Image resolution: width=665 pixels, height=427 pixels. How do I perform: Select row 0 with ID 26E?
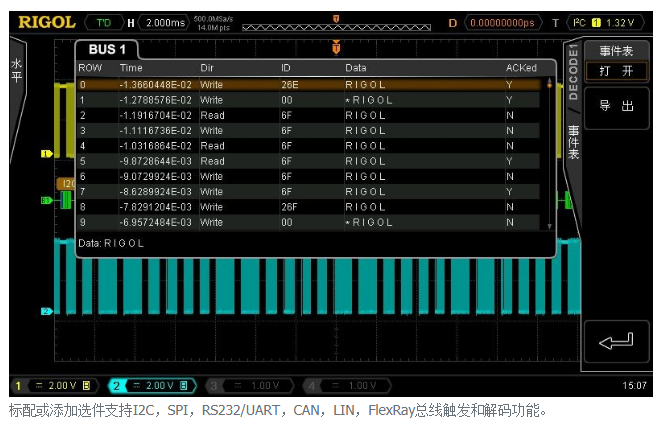309,85
